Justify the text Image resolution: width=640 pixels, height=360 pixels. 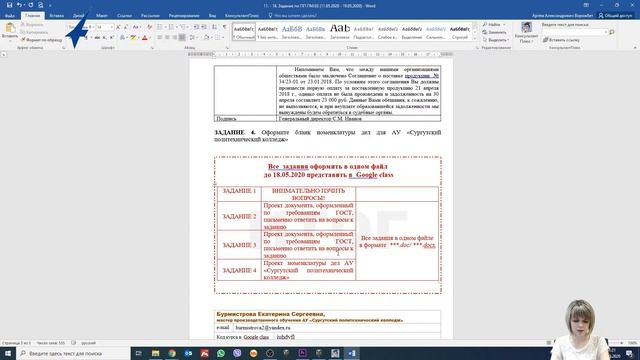click(182, 38)
